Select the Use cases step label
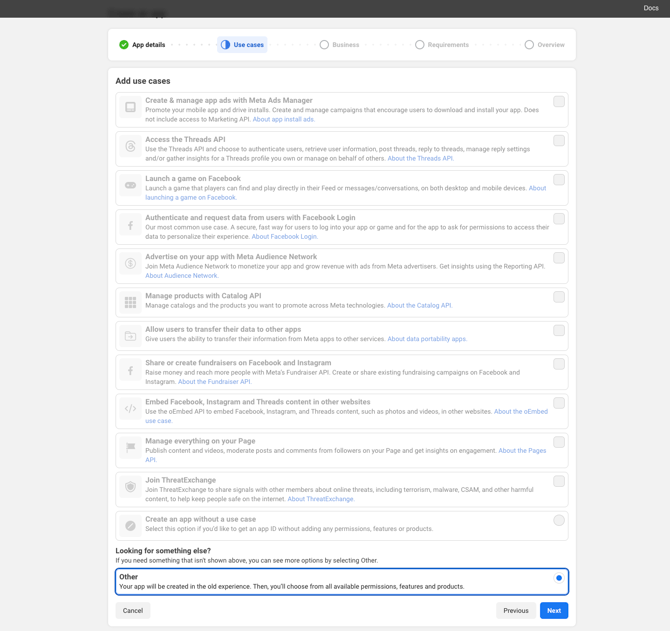 click(x=248, y=45)
